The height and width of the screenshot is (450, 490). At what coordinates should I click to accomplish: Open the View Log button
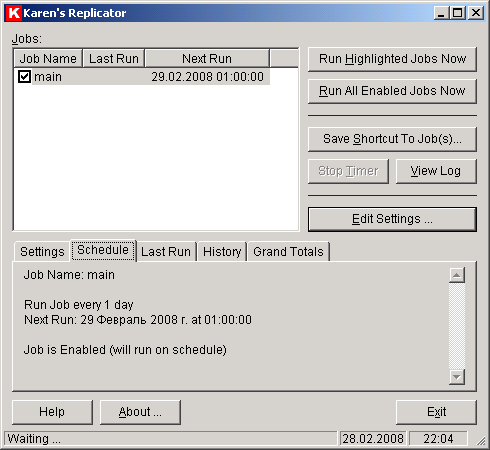click(x=436, y=171)
